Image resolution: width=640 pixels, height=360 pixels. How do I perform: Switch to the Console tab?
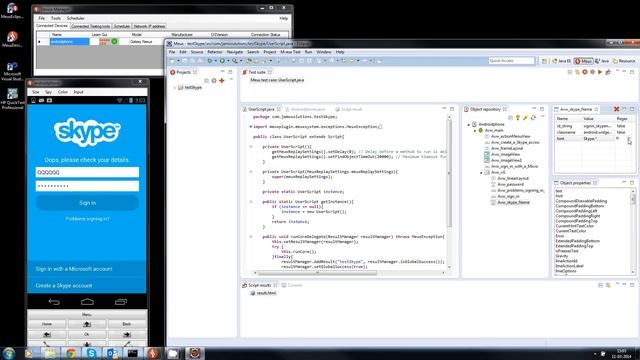pyautogui.click(x=292, y=285)
